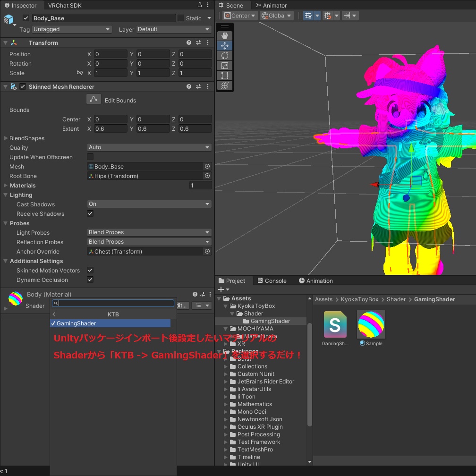The width and height of the screenshot is (476, 476).
Task: Open object picker for Anchor Override
Action: 207,251
